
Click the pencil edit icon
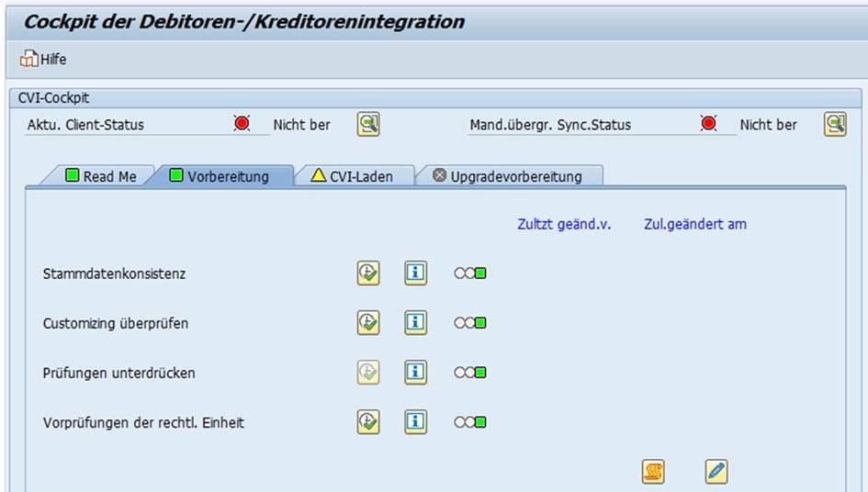716,472
